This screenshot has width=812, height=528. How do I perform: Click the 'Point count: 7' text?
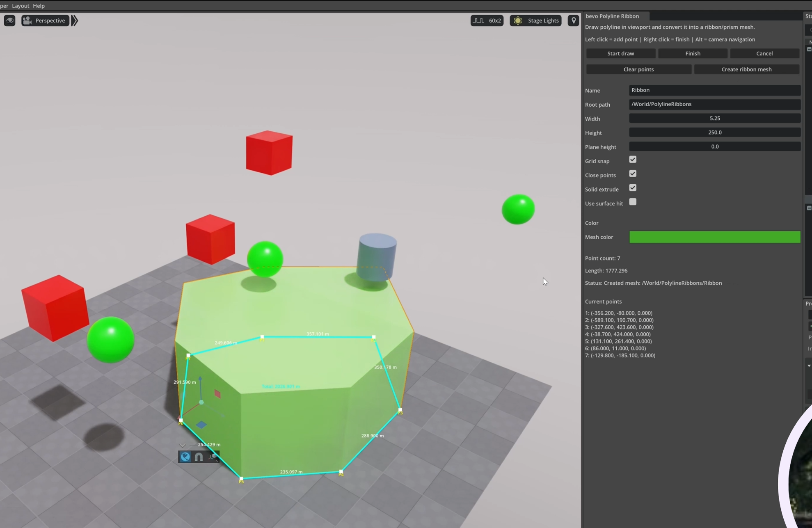click(602, 258)
